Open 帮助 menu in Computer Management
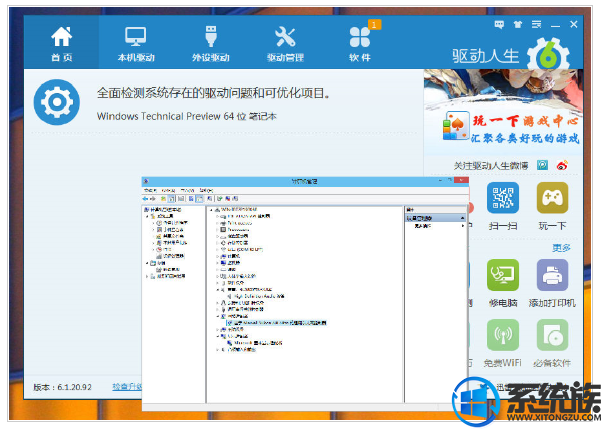 pyautogui.click(x=207, y=190)
